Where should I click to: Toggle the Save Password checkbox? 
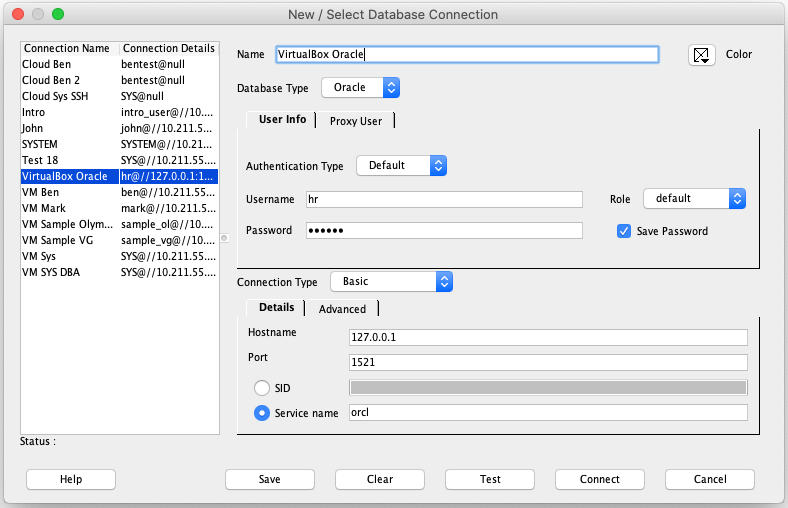[x=624, y=231]
